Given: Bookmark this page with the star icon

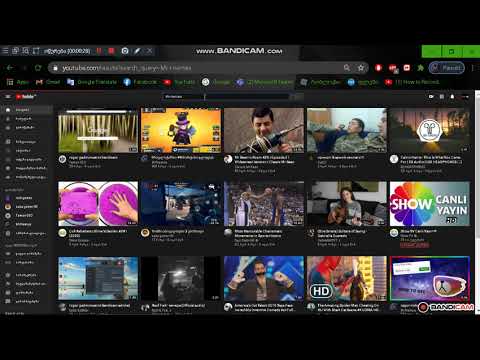Looking at the screenshot, I should coord(361,68).
